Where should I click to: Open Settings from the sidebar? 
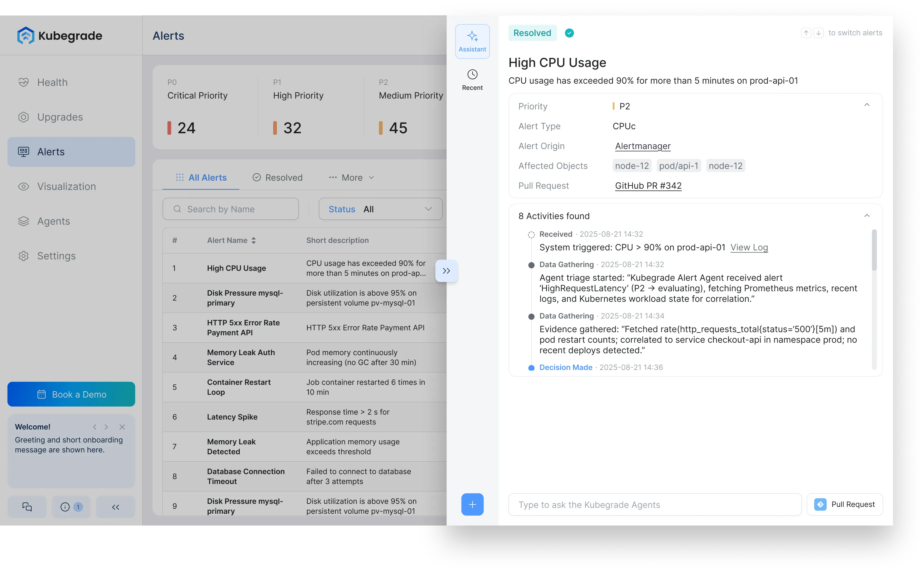pos(71,256)
